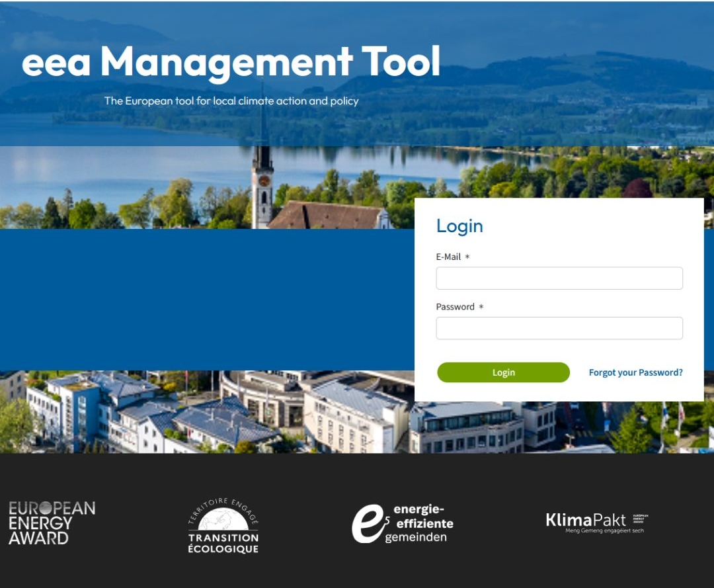Click the European tool subtitle text
Screen dimensions: 714x588
click(231, 101)
